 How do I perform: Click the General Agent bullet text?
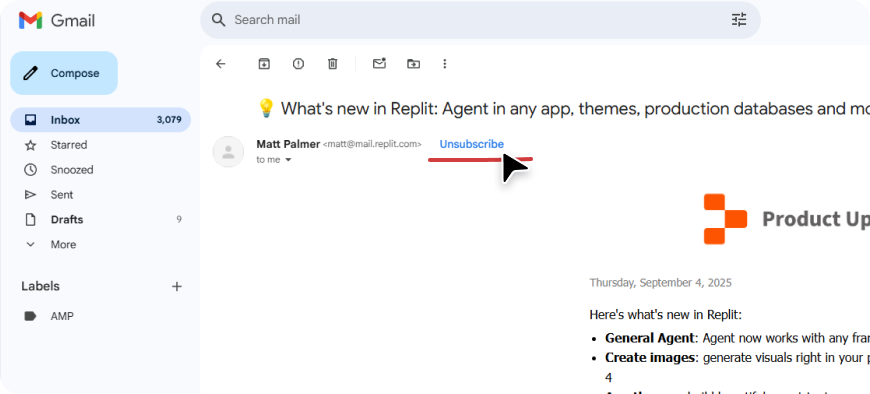[x=737, y=338]
